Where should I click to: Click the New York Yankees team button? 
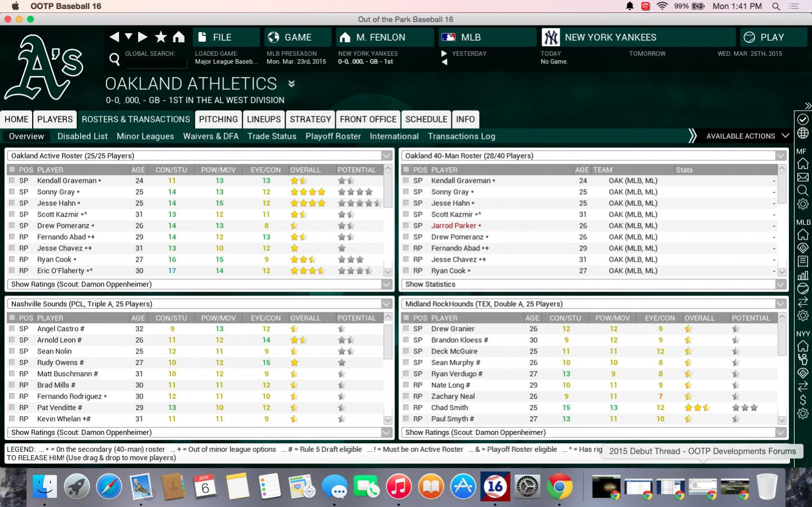coord(638,37)
